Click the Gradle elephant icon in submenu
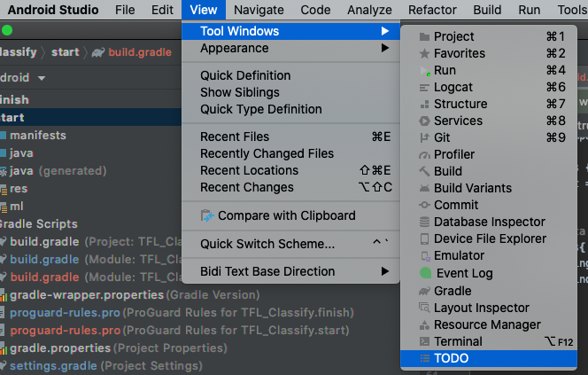588x375 pixels. (x=424, y=291)
